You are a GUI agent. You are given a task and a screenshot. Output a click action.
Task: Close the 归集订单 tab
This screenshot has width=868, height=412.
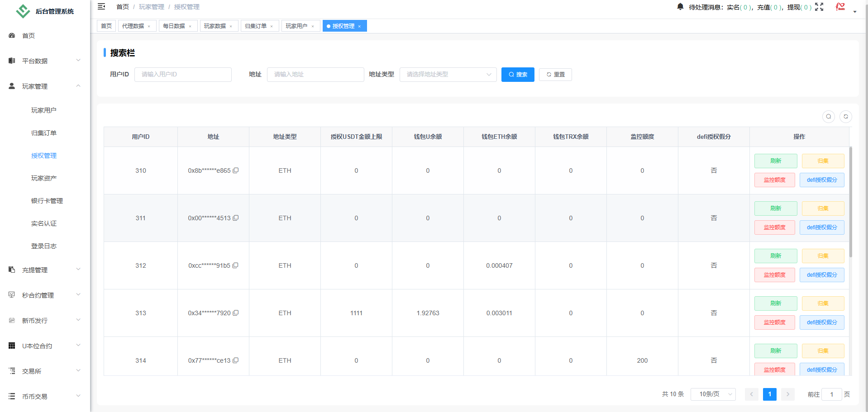coord(272,26)
